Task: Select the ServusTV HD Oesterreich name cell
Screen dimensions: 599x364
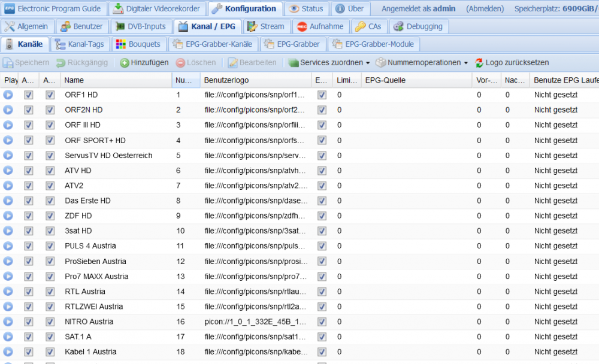Action: click(x=116, y=156)
